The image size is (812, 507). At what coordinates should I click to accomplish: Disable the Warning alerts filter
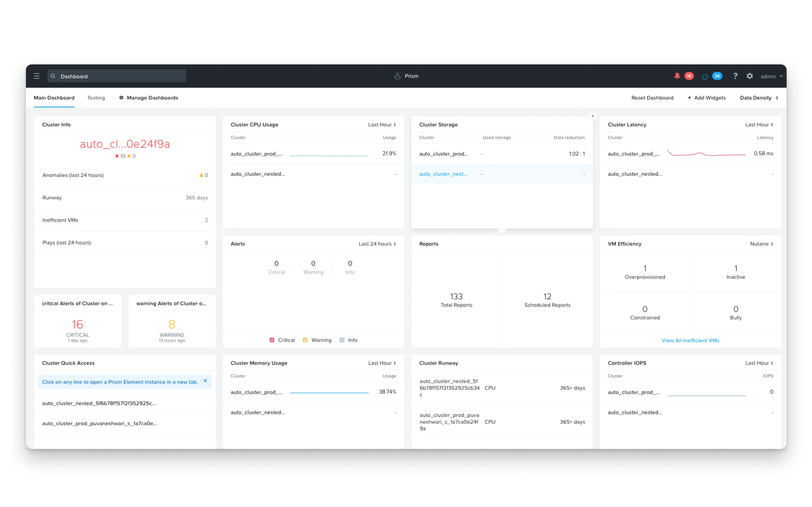coord(305,340)
